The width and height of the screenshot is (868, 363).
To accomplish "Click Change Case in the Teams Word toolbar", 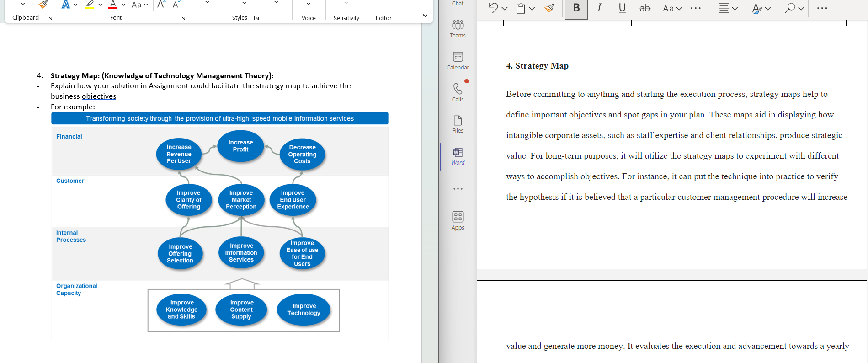I will (668, 8).
